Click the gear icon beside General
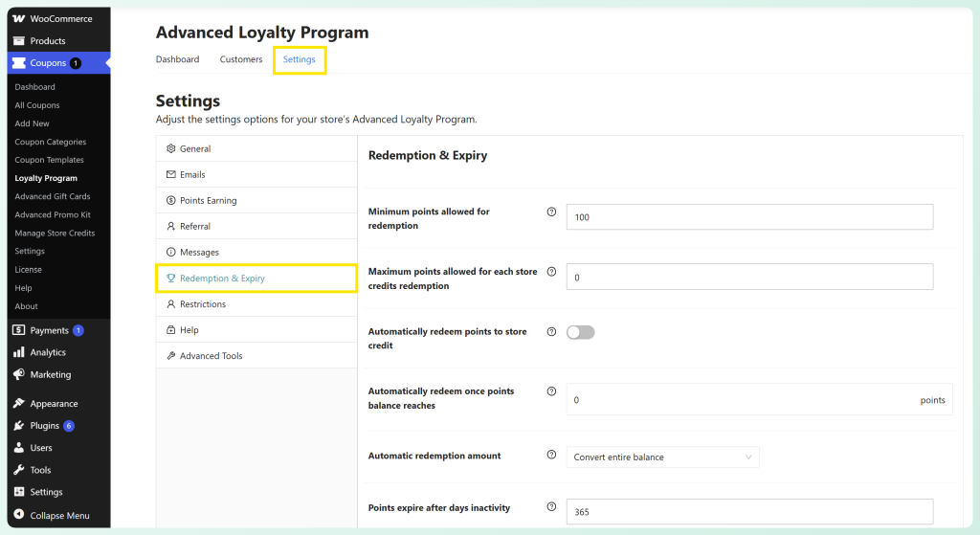This screenshot has width=980, height=535. point(170,148)
